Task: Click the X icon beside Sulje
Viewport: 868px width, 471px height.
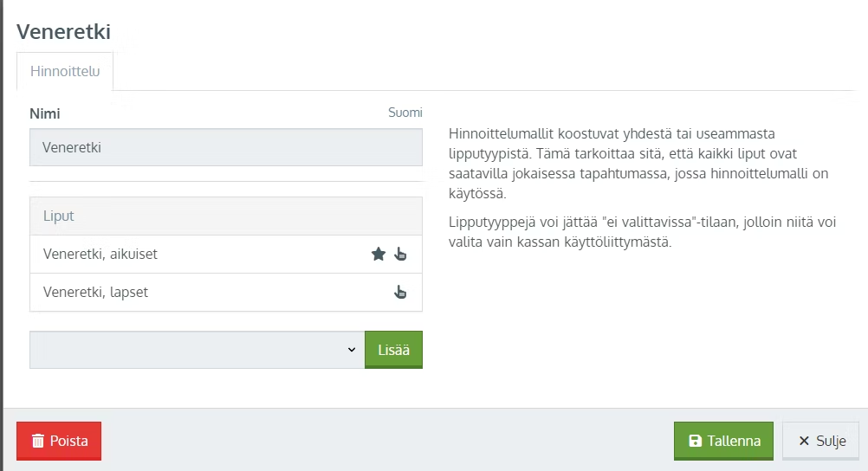Action: 804,441
